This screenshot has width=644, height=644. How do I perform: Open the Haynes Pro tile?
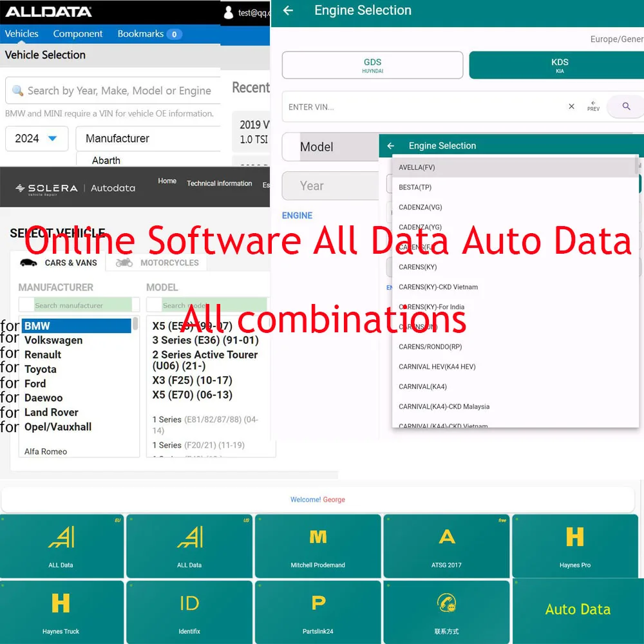pos(575,546)
